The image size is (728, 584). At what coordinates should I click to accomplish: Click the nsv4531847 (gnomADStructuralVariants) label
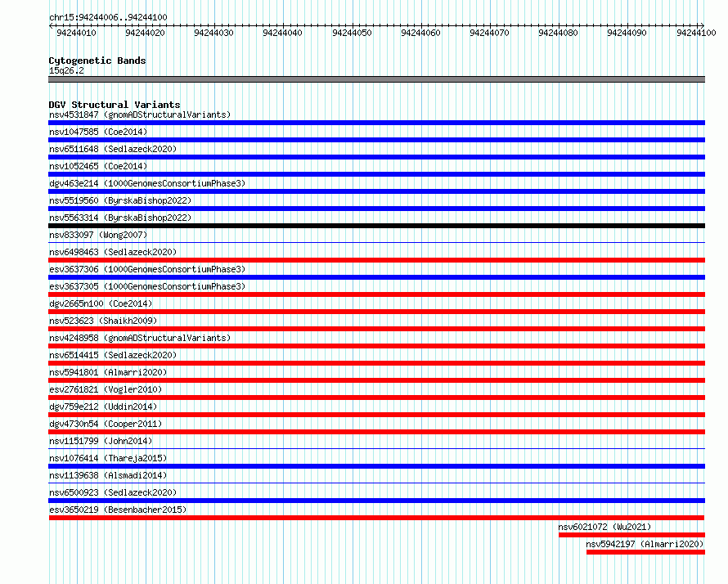(140, 115)
